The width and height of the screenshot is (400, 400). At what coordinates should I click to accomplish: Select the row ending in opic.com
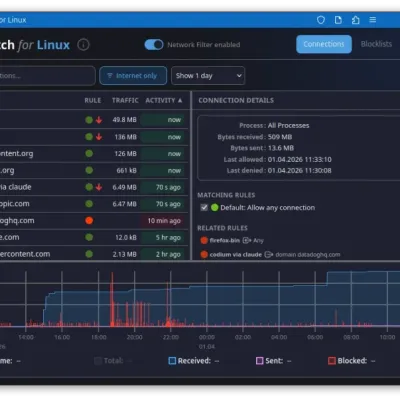[x=94, y=204]
